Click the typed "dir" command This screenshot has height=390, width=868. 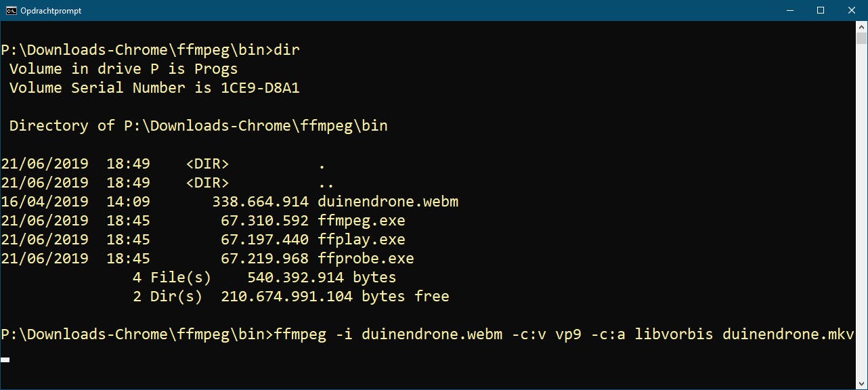(287, 50)
